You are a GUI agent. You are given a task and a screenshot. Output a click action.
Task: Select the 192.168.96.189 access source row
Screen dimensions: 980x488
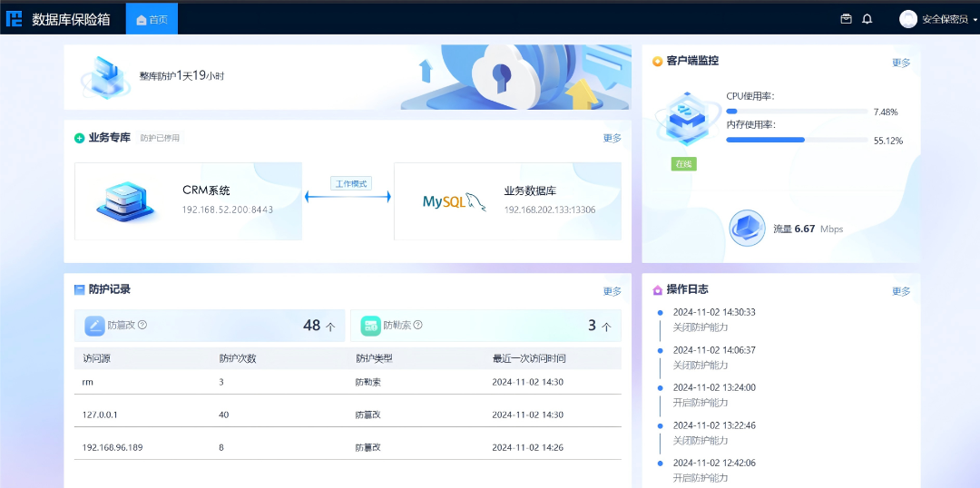pos(348,447)
